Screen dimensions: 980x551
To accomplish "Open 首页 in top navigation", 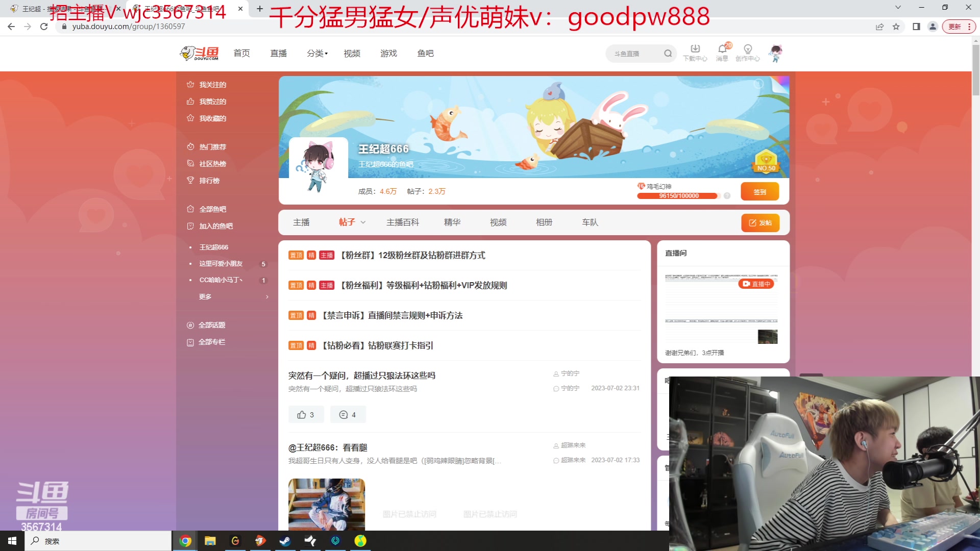I will click(242, 53).
